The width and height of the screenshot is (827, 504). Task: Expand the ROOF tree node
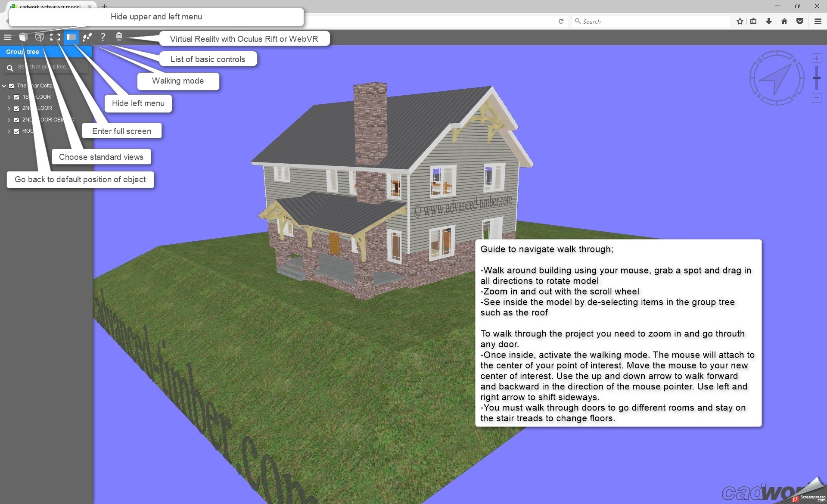pos(9,131)
